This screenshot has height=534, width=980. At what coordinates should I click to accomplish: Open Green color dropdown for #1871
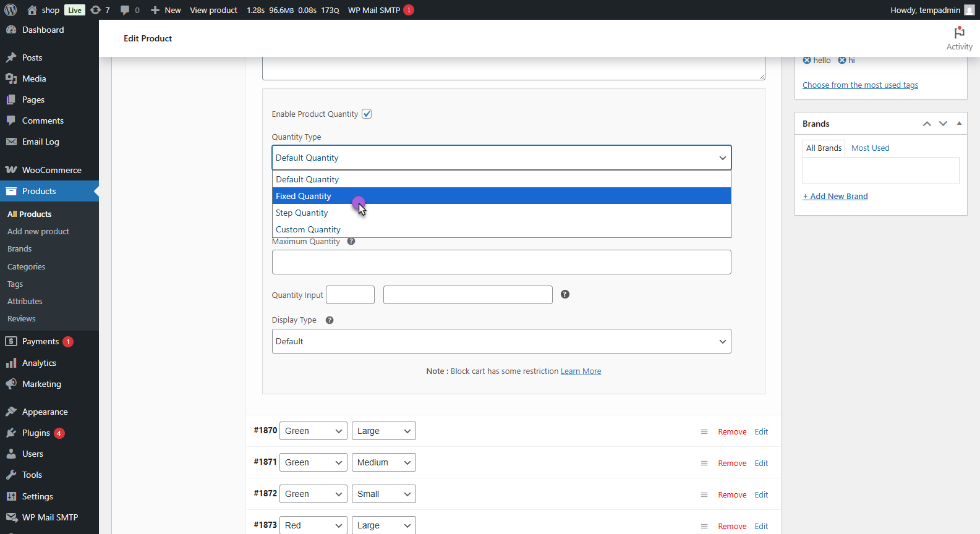point(313,462)
